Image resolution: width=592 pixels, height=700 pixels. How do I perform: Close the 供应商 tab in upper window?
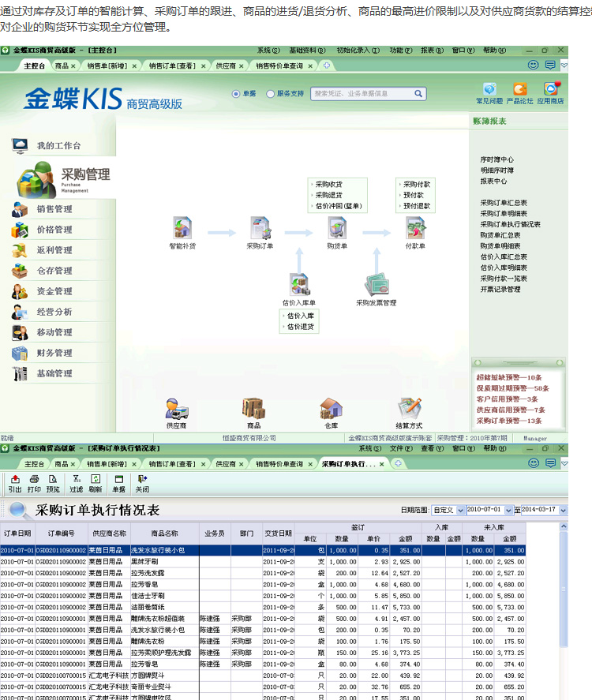tap(241, 66)
